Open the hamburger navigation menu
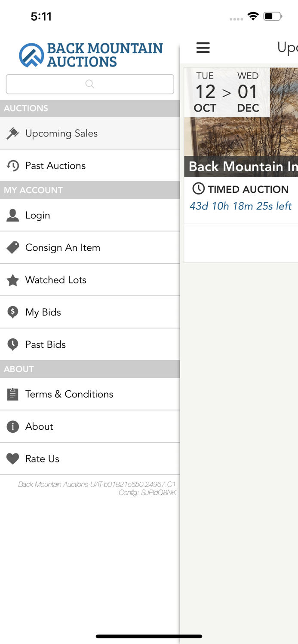This screenshot has width=298, height=644. click(x=203, y=48)
